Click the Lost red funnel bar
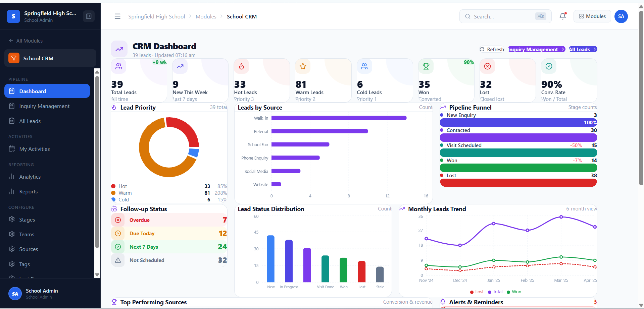 (518, 183)
